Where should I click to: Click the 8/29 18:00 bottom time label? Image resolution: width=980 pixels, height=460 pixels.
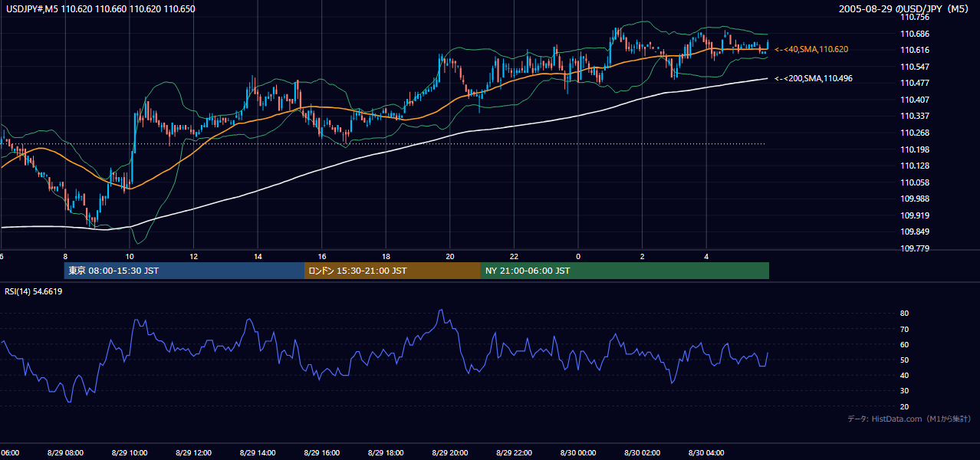click(386, 452)
